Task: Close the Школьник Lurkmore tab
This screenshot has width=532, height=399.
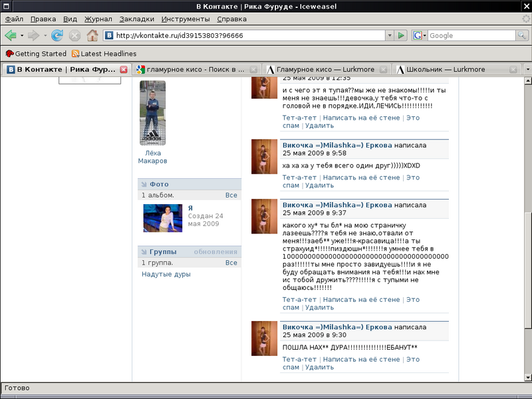Action: (513, 70)
